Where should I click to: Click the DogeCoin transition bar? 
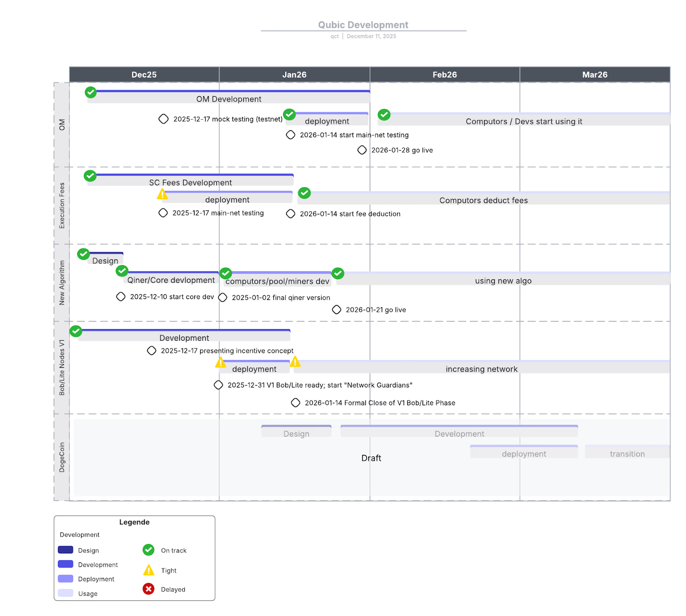coord(627,452)
